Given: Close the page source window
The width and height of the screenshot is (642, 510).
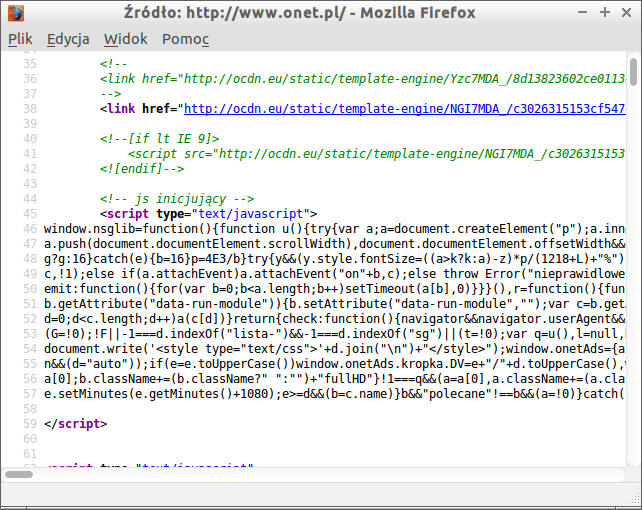Looking at the screenshot, I should coord(626,13).
